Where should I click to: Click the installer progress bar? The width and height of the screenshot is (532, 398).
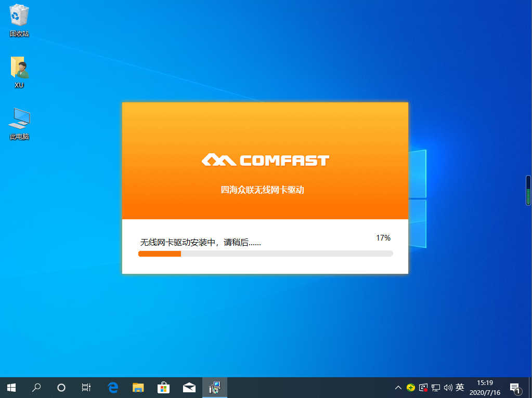(x=265, y=254)
